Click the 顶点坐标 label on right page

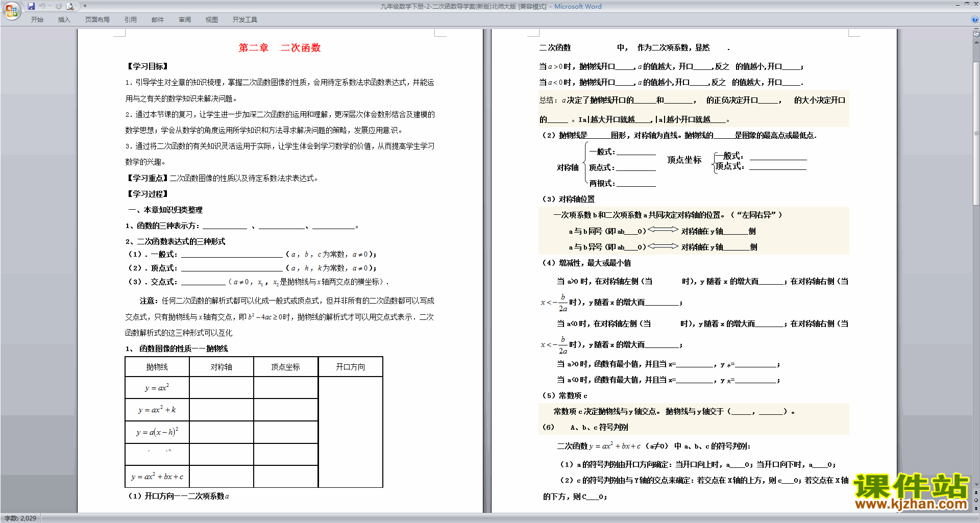click(x=684, y=160)
